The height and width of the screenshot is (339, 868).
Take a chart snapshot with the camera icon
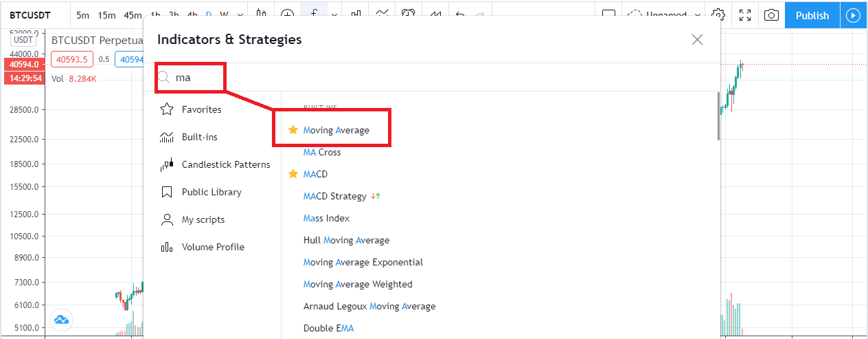pos(771,15)
